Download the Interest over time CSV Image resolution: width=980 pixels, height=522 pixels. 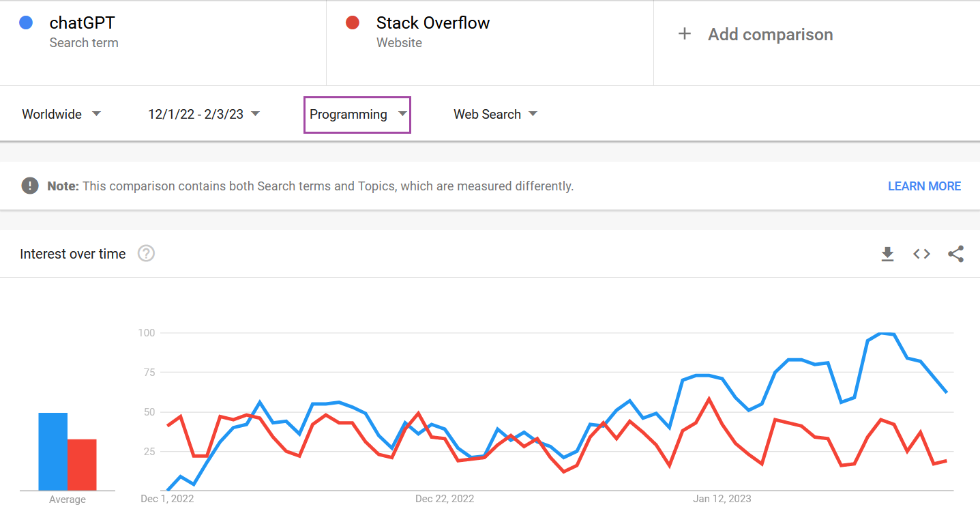pyautogui.click(x=887, y=254)
